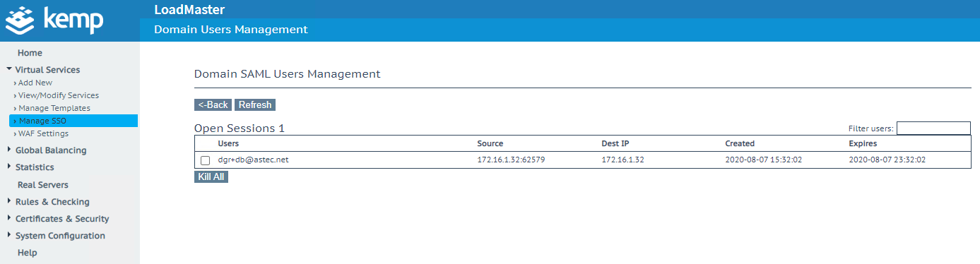This screenshot has height=264, width=980.
Task: Click the Kill All button
Action: 211,176
